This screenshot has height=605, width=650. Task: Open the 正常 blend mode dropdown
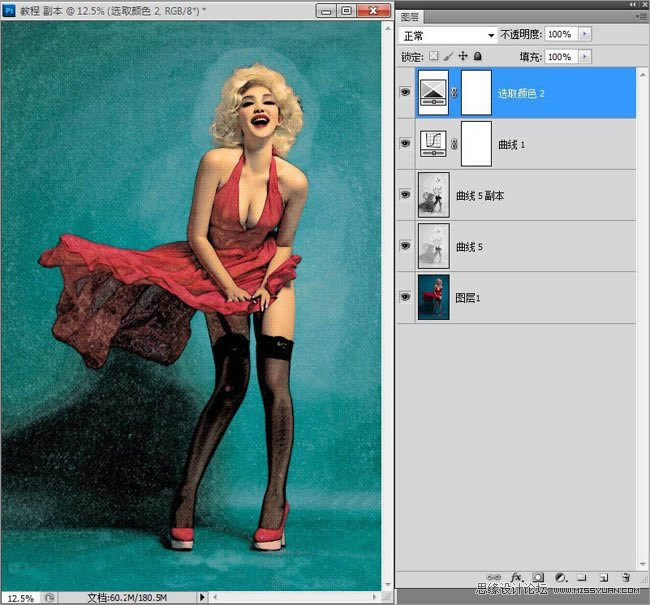point(448,34)
